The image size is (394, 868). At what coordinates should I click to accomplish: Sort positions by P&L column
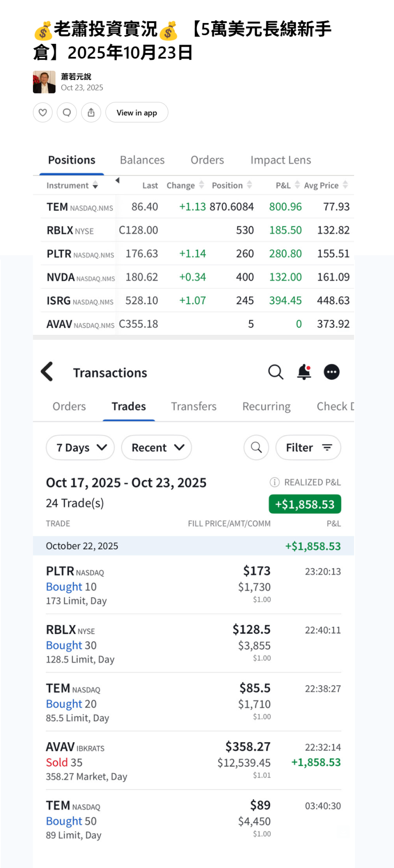pyautogui.click(x=297, y=185)
